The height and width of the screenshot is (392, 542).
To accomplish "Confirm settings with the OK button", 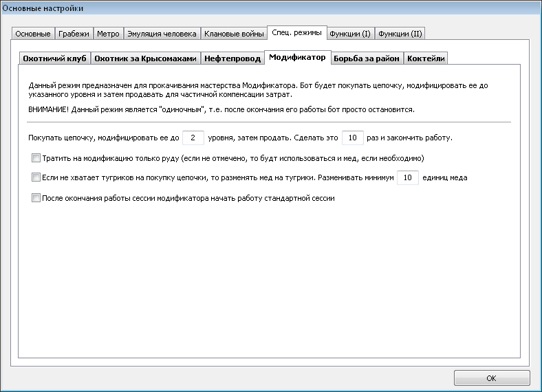I will pos(492,378).
